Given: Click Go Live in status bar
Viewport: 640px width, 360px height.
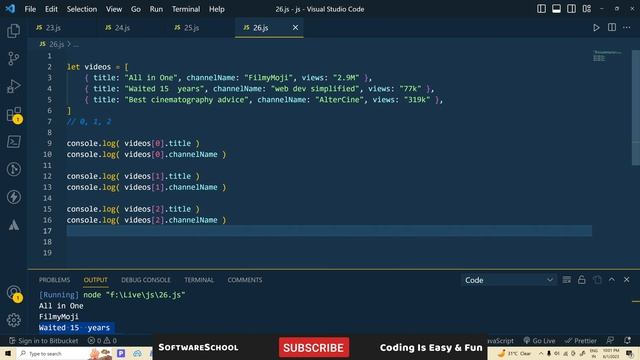Looking at the screenshot, I should 539,340.
